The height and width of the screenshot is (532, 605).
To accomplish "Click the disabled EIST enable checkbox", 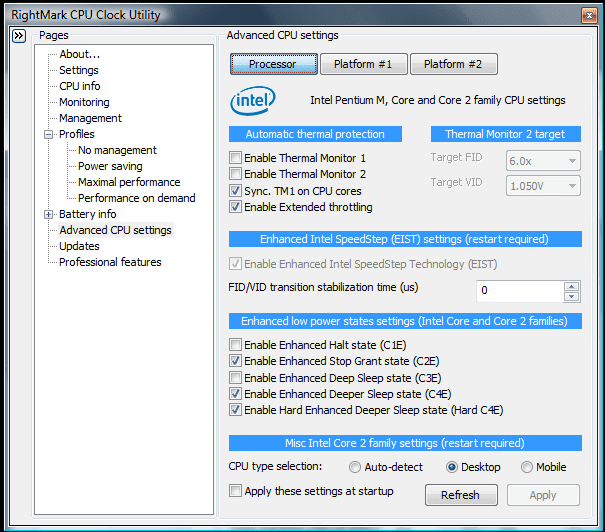I will [235, 264].
